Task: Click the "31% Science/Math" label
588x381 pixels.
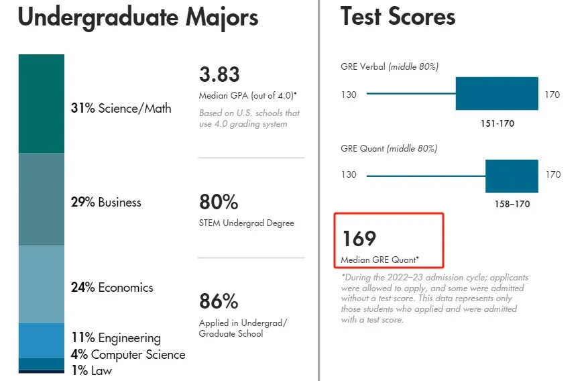Action: pos(121,109)
